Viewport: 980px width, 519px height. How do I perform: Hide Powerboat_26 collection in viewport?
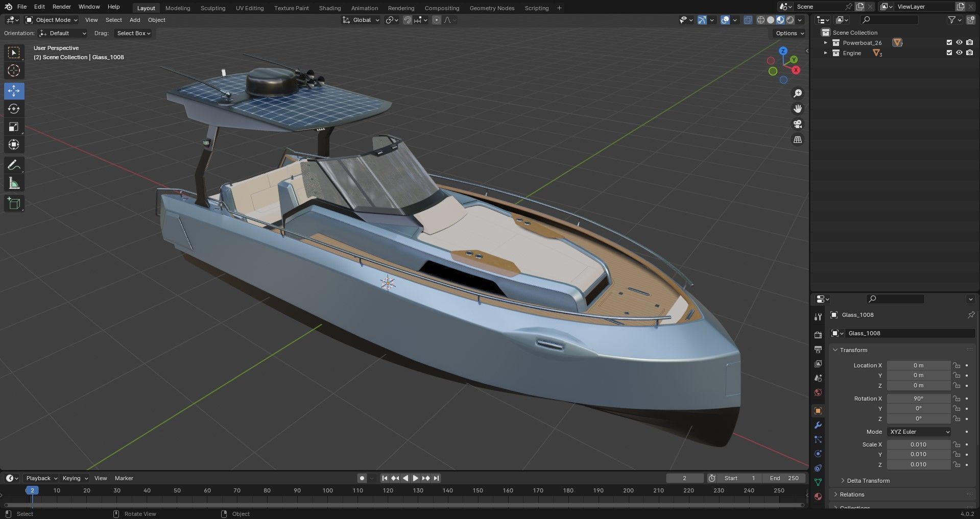(x=959, y=43)
